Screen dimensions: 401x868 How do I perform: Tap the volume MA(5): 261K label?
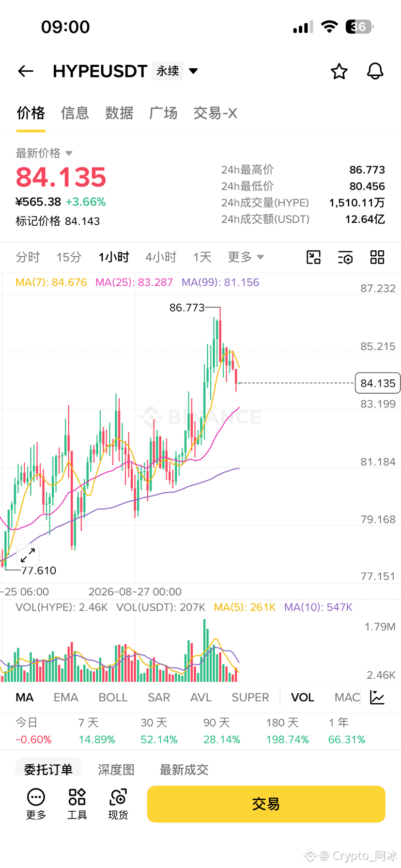point(245,607)
